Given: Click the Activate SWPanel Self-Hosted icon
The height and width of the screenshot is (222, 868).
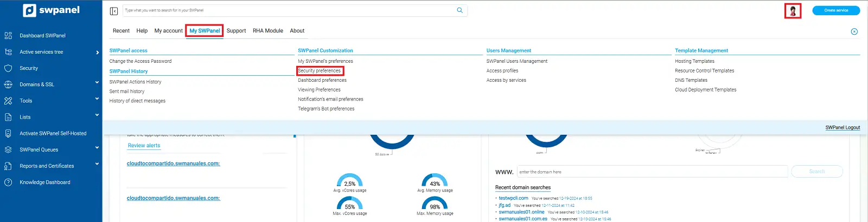Looking at the screenshot, I should (x=8, y=133).
